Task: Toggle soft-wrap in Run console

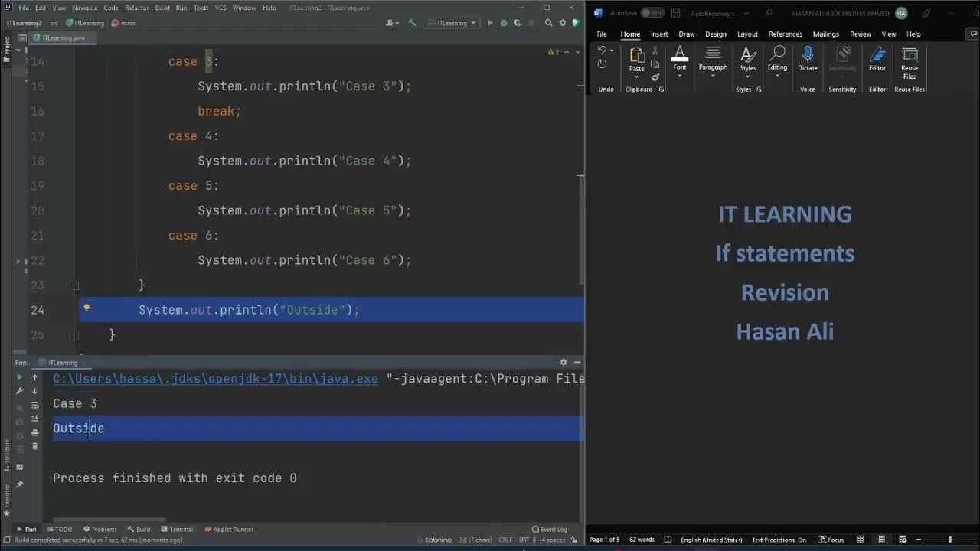Action: tap(34, 405)
